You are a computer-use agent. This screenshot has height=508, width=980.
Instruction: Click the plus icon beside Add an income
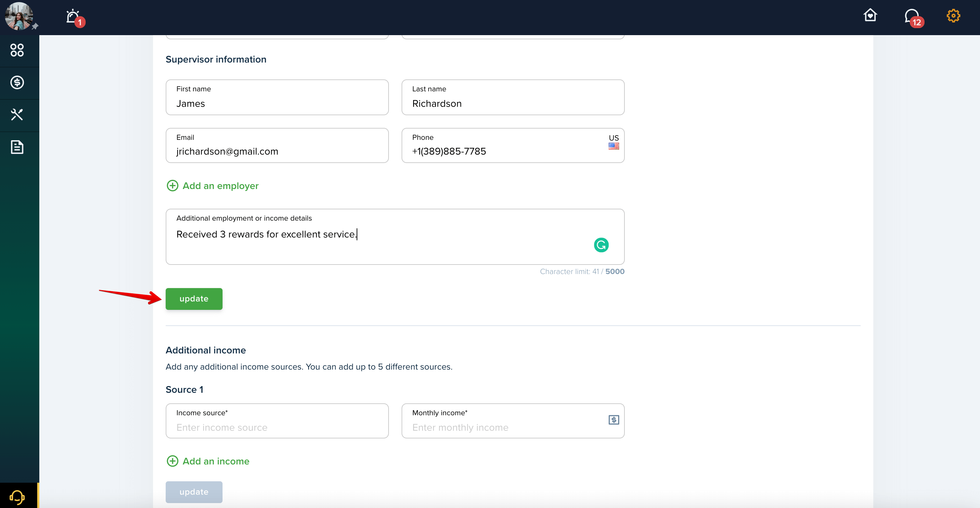tap(172, 461)
